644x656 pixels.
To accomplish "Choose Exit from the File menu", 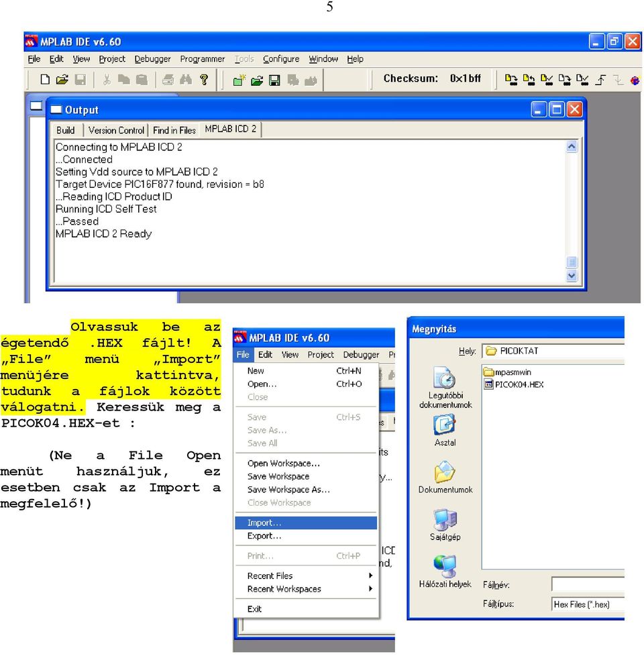I will coord(307,609).
